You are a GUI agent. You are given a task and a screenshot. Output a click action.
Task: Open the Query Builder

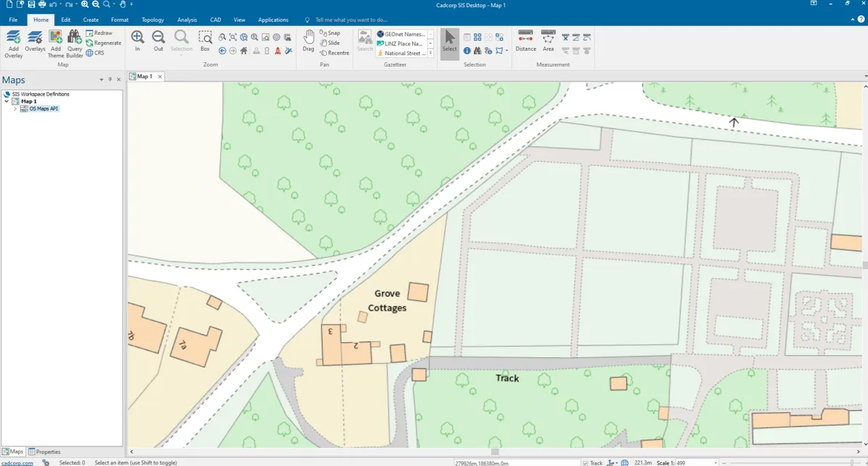click(74, 43)
